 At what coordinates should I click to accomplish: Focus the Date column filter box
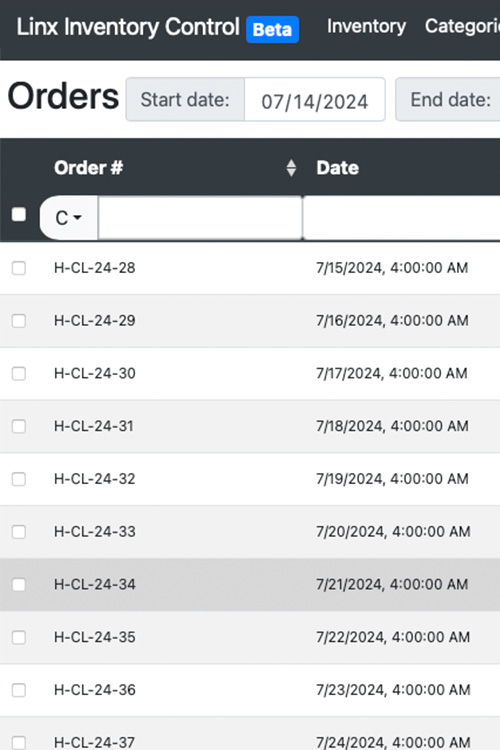point(401,218)
